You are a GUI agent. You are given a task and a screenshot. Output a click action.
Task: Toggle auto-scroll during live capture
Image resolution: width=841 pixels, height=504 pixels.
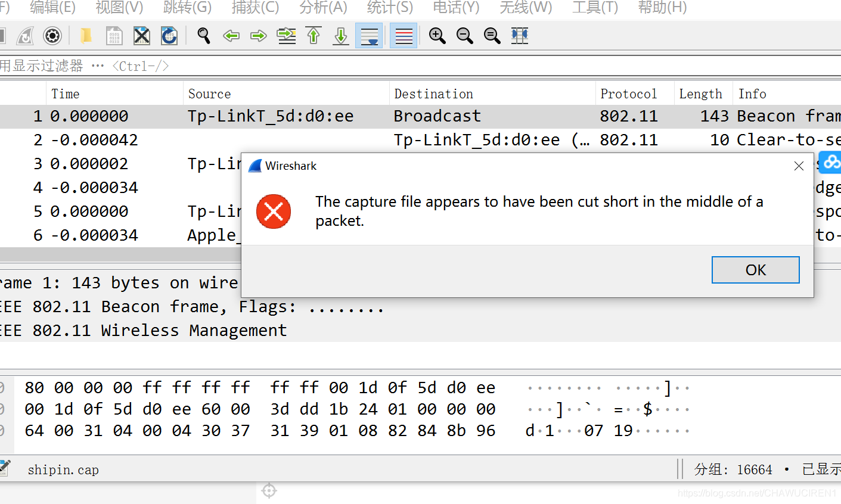point(369,36)
